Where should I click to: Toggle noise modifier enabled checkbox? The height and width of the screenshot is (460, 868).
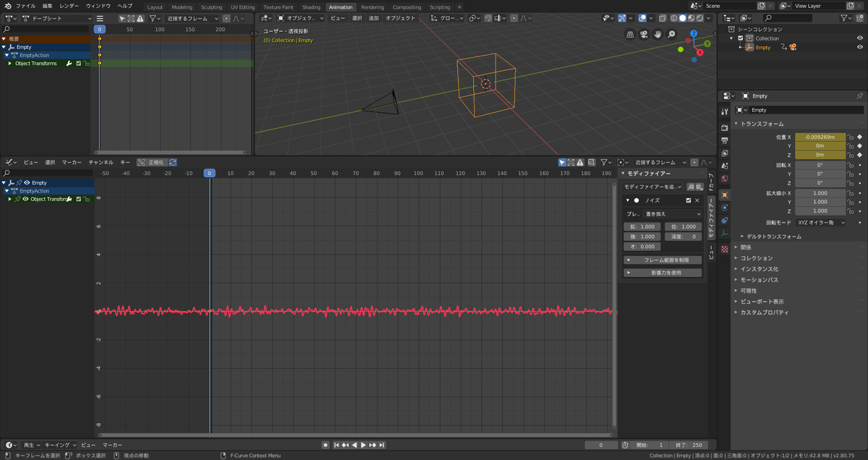689,200
